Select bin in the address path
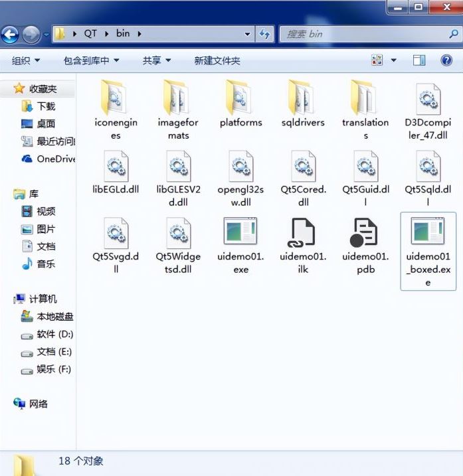Image resolution: width=463 pixels, height=476 pixels. (x=123, y=33)
